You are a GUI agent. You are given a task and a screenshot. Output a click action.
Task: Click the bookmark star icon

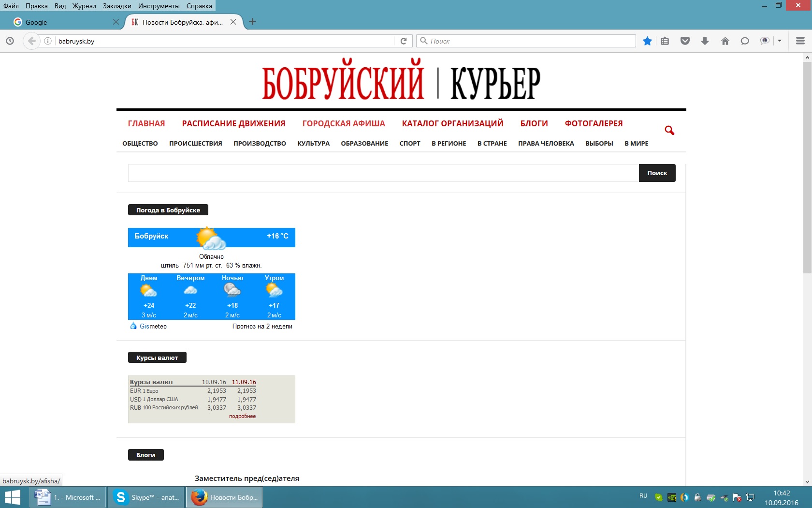tap(647, 41)
